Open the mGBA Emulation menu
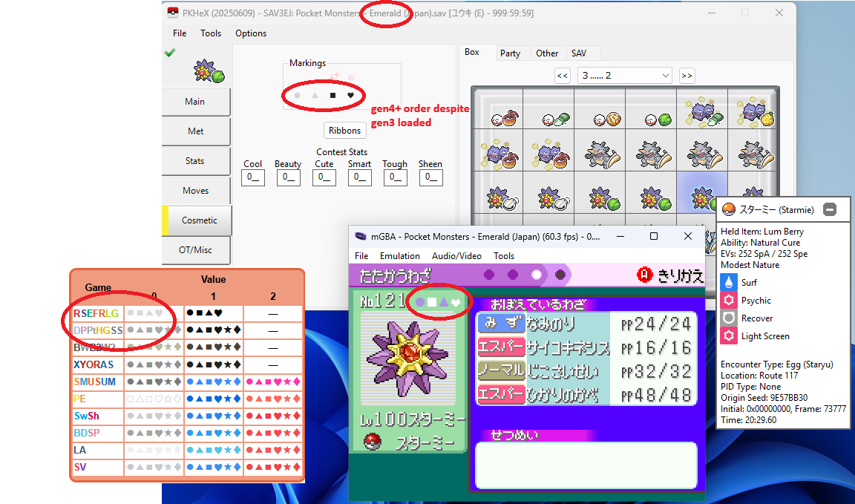The image size is (855, 504). 400,256
